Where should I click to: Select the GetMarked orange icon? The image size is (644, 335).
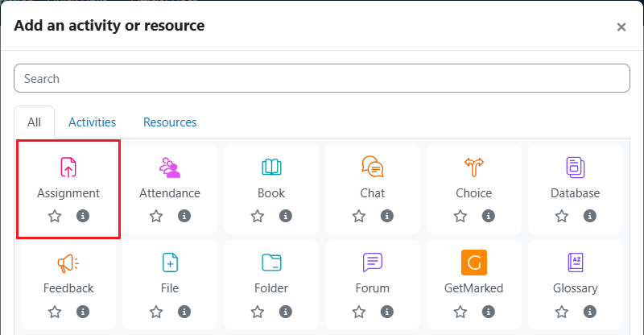pyautogui.click(x=474, y=263)
